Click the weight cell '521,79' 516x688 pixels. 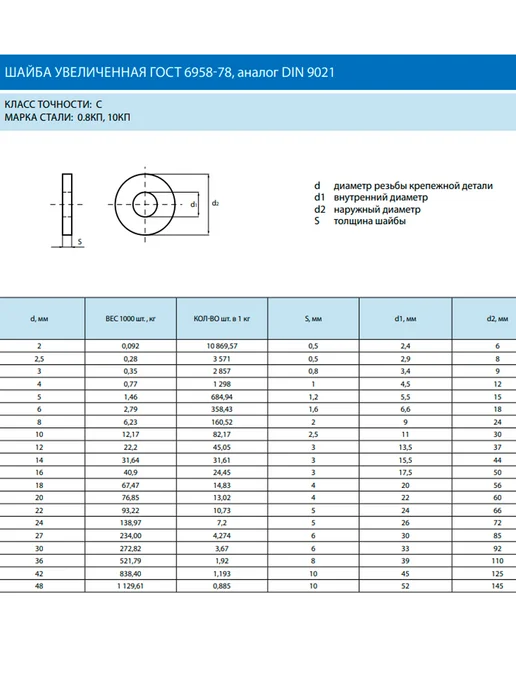(130, 561)
